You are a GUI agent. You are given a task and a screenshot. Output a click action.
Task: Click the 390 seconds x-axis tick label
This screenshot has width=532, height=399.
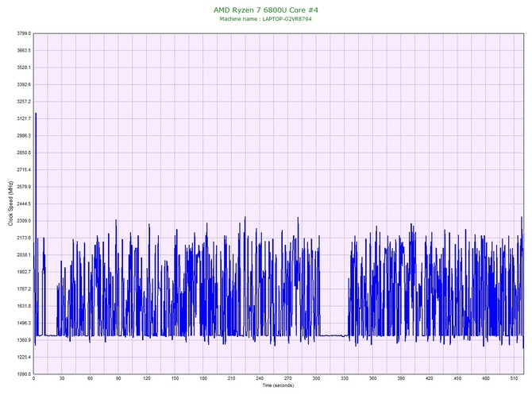tap(401, 378)
